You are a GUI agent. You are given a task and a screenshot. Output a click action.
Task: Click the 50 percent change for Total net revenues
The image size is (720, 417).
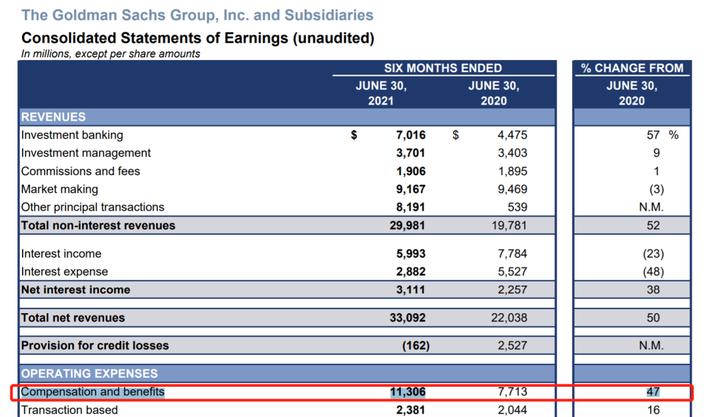pos(653,318)
